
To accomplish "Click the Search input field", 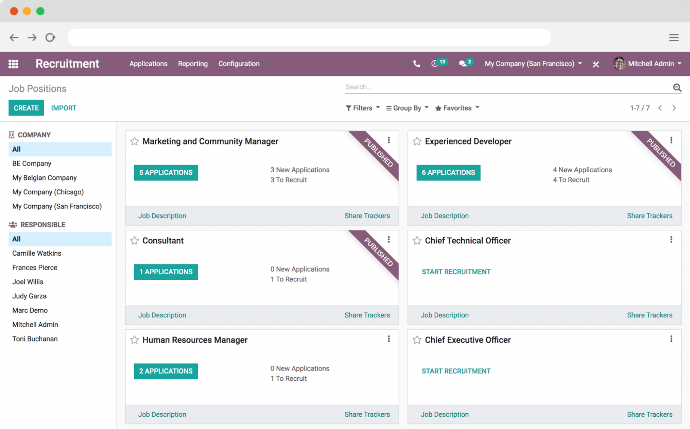I will (506, 87).
